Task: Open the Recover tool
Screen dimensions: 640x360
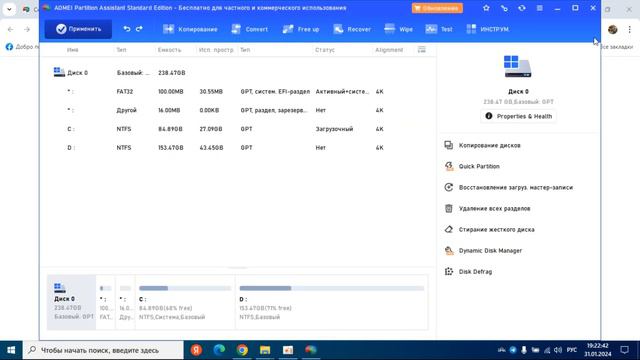Action: click(x=352, y=29)
